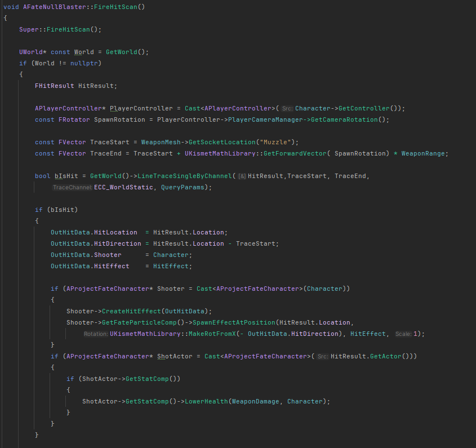Click the GetCameraRotation method call
This screenshot has height=448, width=476.
350,119
